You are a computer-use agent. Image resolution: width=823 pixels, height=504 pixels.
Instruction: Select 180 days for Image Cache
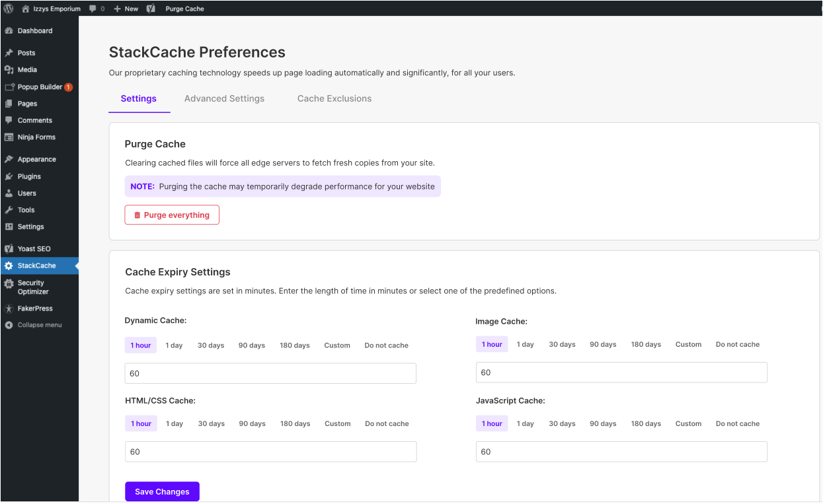tap(646, 344)
